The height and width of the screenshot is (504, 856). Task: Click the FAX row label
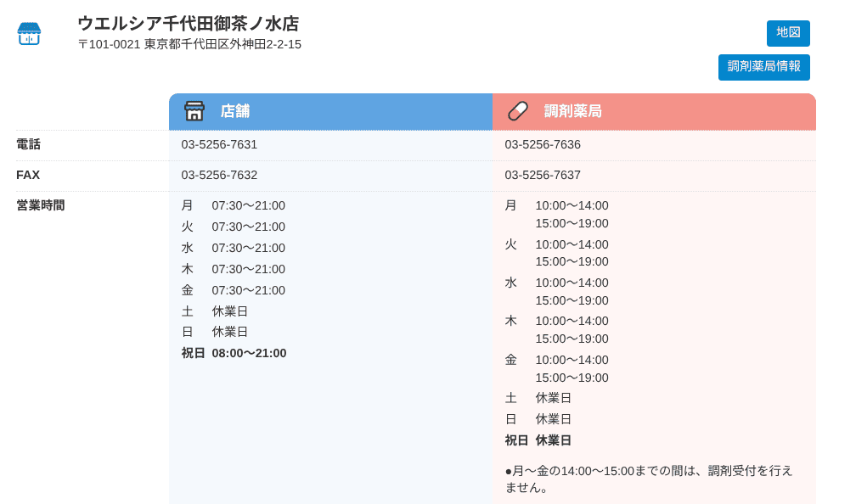pos(28,176)
